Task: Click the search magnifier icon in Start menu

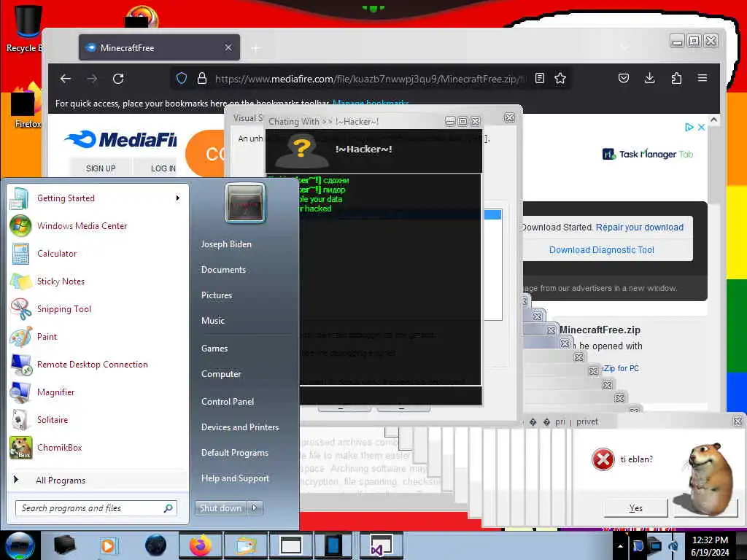Action: pyautogui.click(x=169, y=508)
